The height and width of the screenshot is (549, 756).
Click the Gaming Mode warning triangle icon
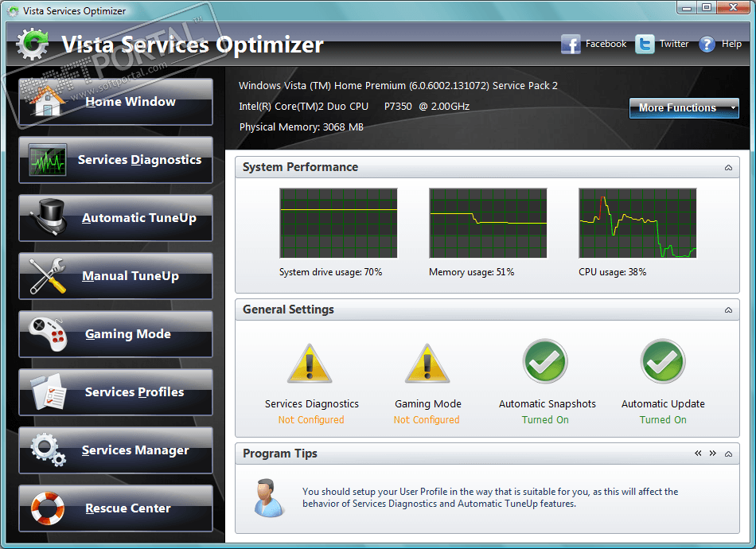click(x=427, y=364)
